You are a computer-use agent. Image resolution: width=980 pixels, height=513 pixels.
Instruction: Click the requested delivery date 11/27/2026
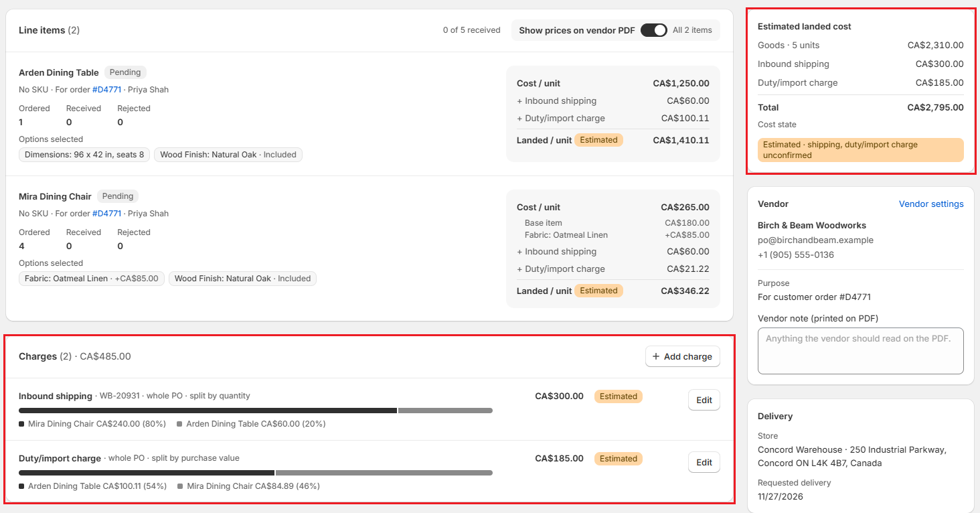tap(781, 497)
